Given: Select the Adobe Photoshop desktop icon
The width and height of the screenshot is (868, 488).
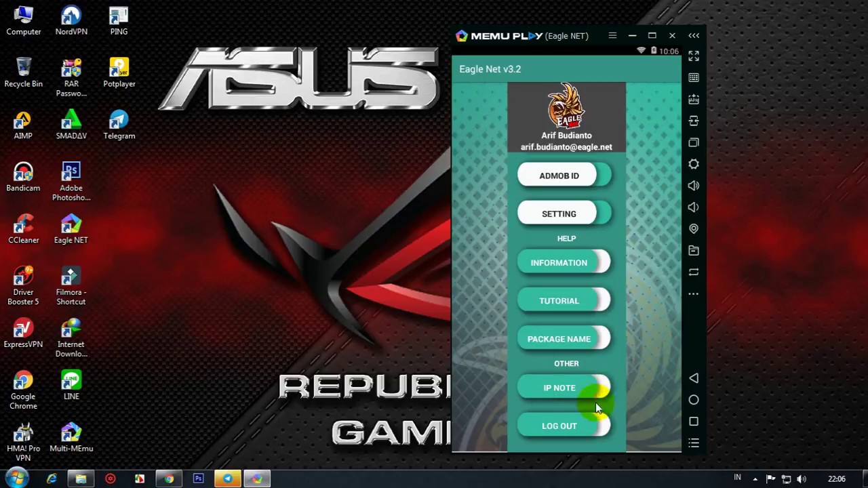Looking at the screenshot, I should click(x=71, y=182).
